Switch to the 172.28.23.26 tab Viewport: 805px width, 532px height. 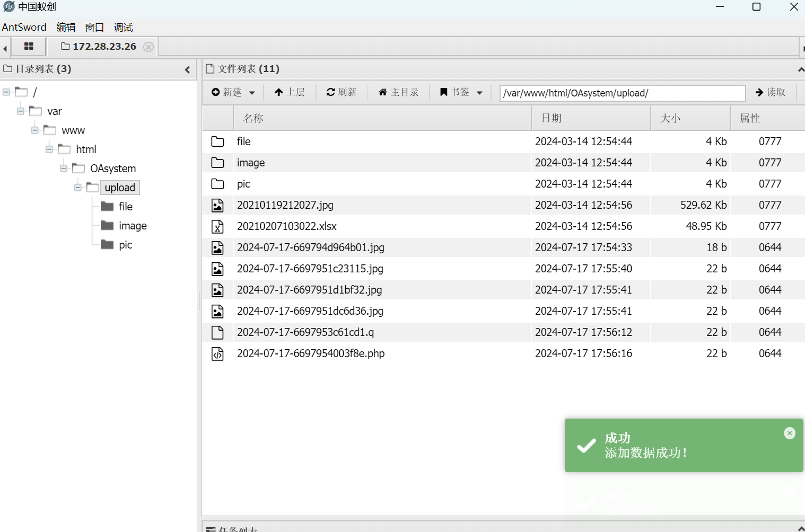pos(99,47)
